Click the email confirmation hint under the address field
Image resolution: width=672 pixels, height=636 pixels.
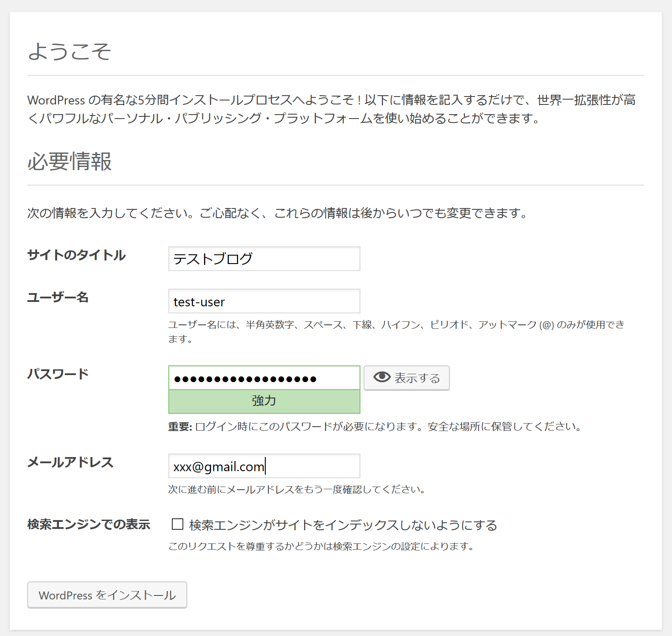pos(297,489)
